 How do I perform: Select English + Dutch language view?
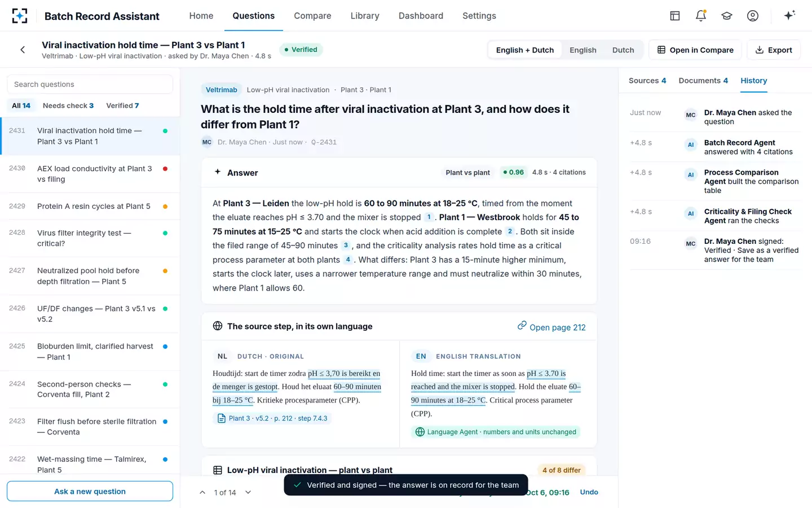coord(525,50)
